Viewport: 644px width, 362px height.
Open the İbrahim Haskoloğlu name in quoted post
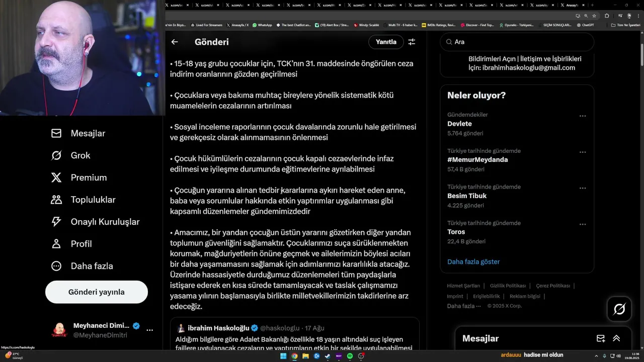click(219, 328)
